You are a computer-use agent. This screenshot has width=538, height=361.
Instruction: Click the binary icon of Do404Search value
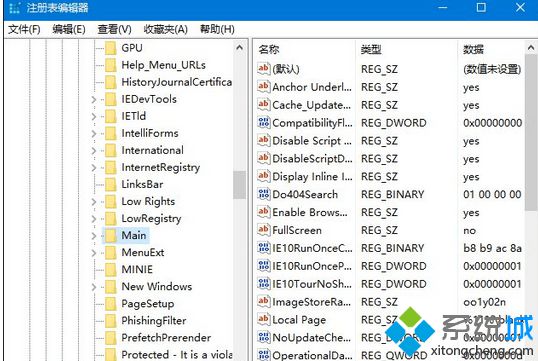coord(264,194)
